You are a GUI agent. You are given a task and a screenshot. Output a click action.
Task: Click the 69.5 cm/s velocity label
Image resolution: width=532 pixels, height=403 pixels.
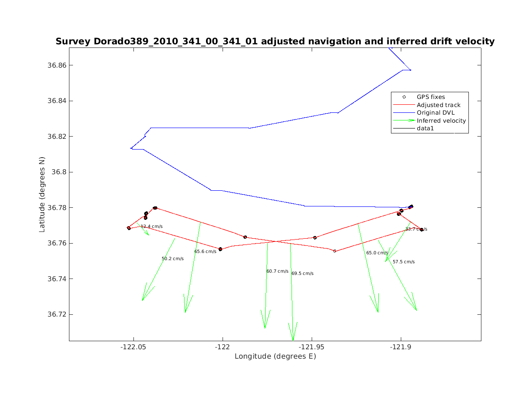click(302, 273)
